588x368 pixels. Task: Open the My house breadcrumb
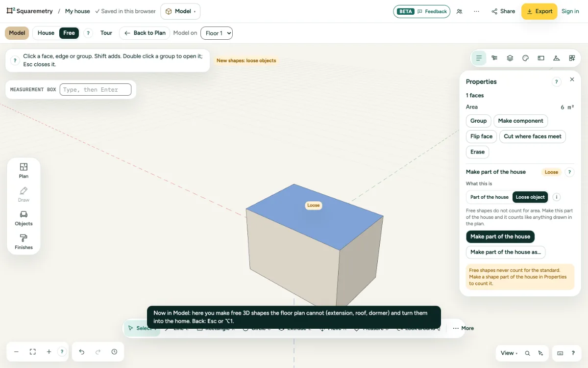(x=78, y=11)
